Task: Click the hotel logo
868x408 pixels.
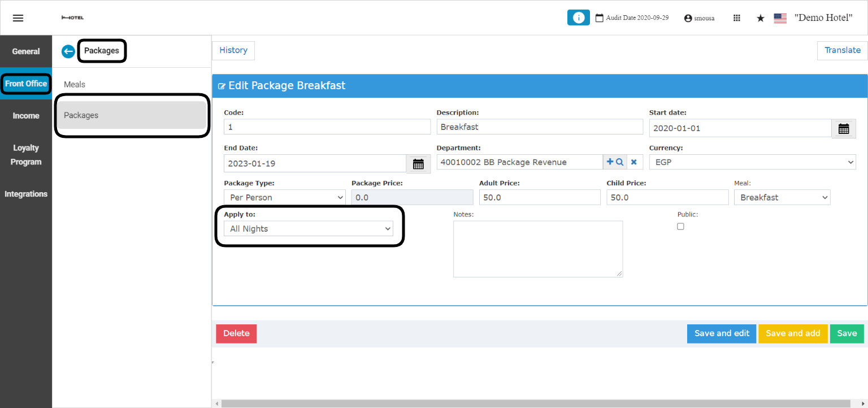Action: click(x=72, y=18)
